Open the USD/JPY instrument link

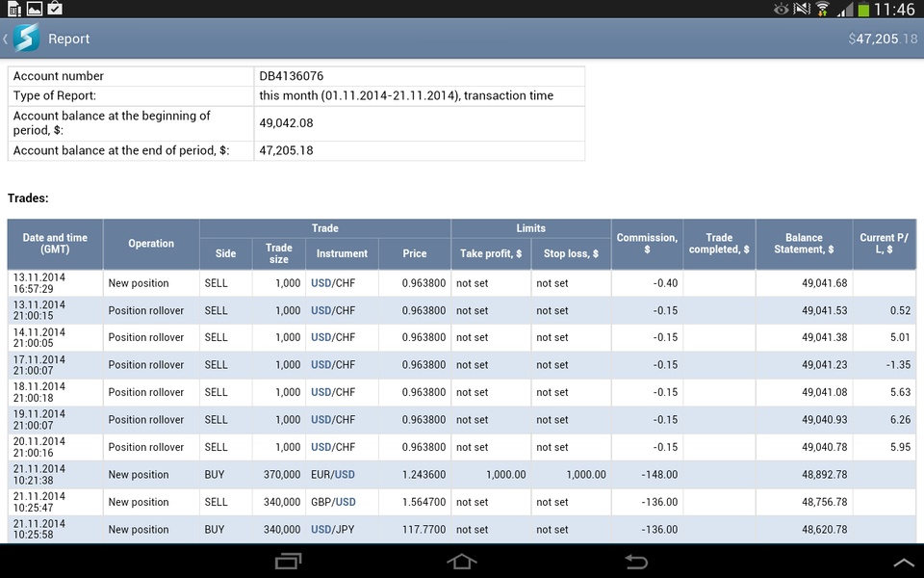(x=332, y=530)
